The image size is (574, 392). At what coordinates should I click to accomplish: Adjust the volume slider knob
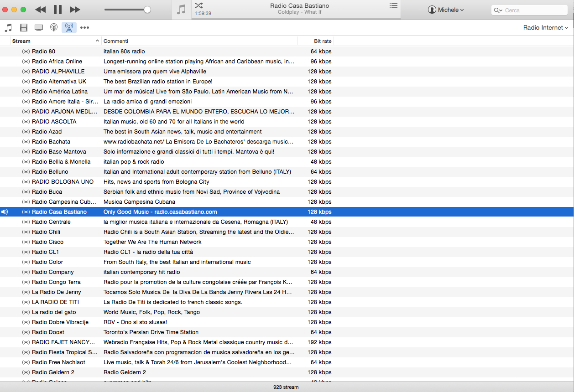pos(147,10)
